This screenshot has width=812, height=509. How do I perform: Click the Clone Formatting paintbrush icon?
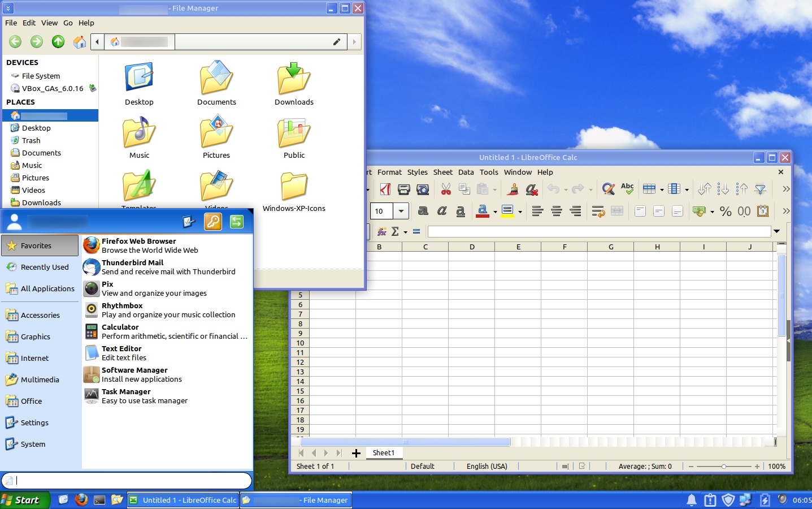click(x=513, y=189)
